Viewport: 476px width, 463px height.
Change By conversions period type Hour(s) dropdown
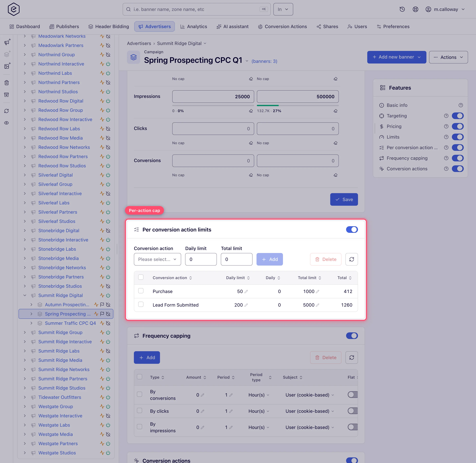pos(259,395)
